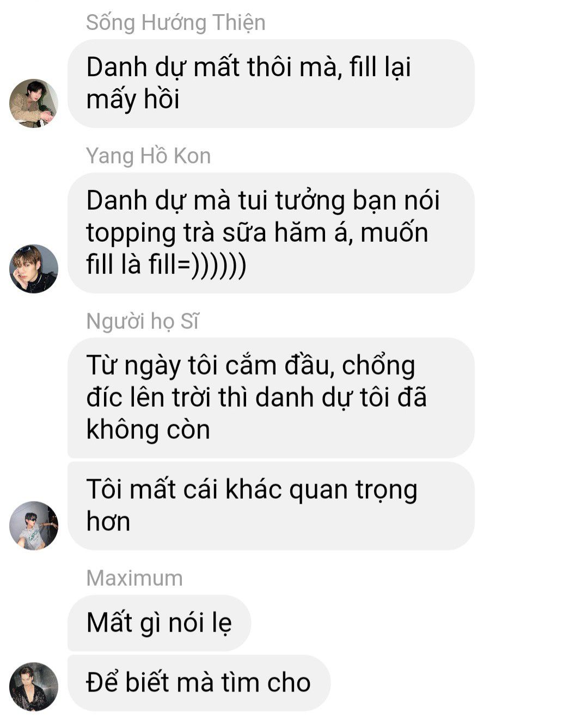Select the sender name Yang Hồ Kon

click(x=148, y=156)
